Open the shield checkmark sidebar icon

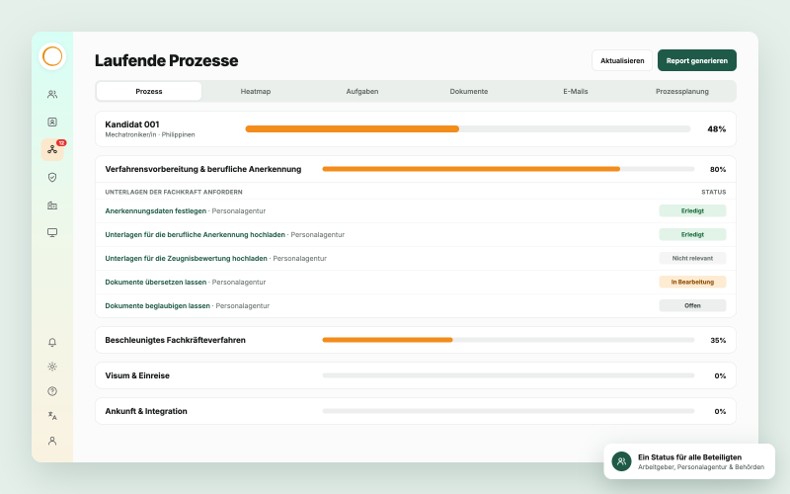click(52, 177)
